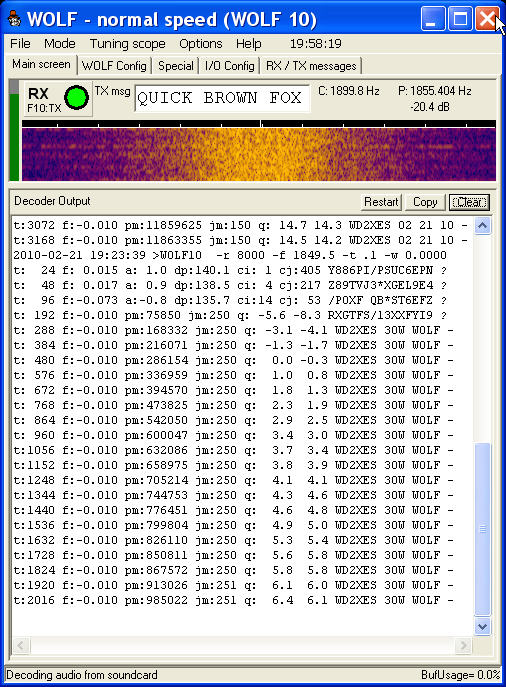Click the 2010-02-21 19:23:39 command line row
The image size is (506, 687).
click(x=230, y=255)
